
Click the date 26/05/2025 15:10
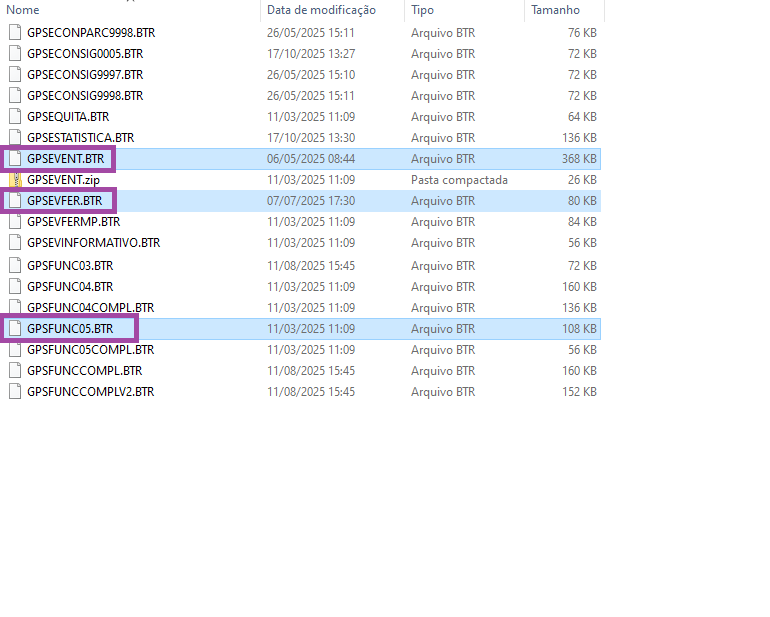pyautogui.click(x=311, y=75)
